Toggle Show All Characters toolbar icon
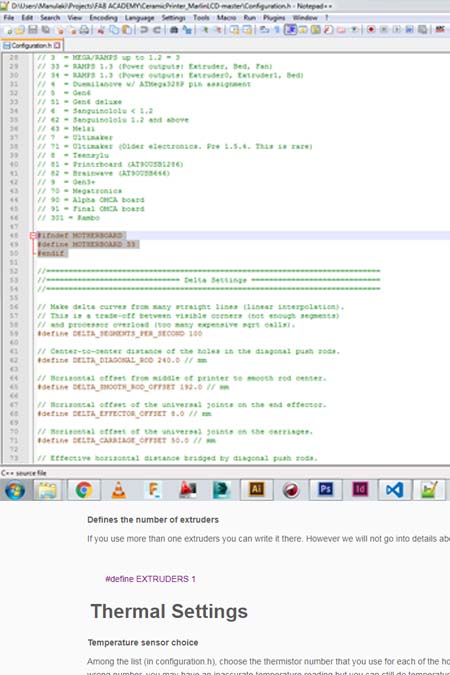The width and height of the screenshot is (450, 675). tap(277, 30)
